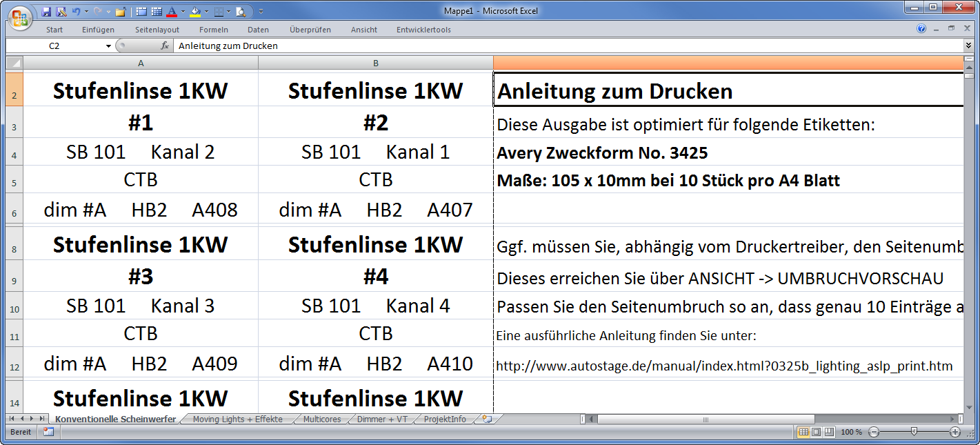Click the zoom slider handle
The image size is (980, 445).
point(914,432)
